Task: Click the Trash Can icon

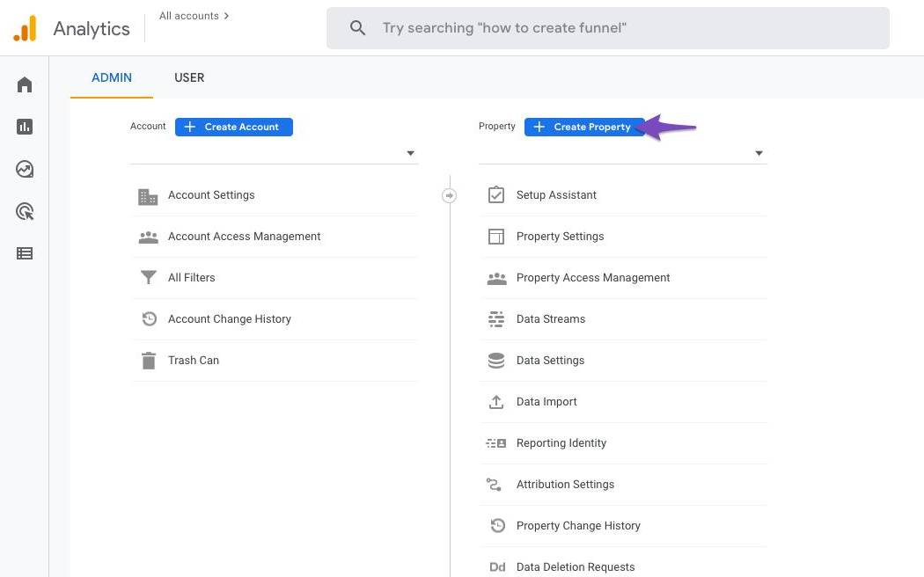Action: point(148,361)
